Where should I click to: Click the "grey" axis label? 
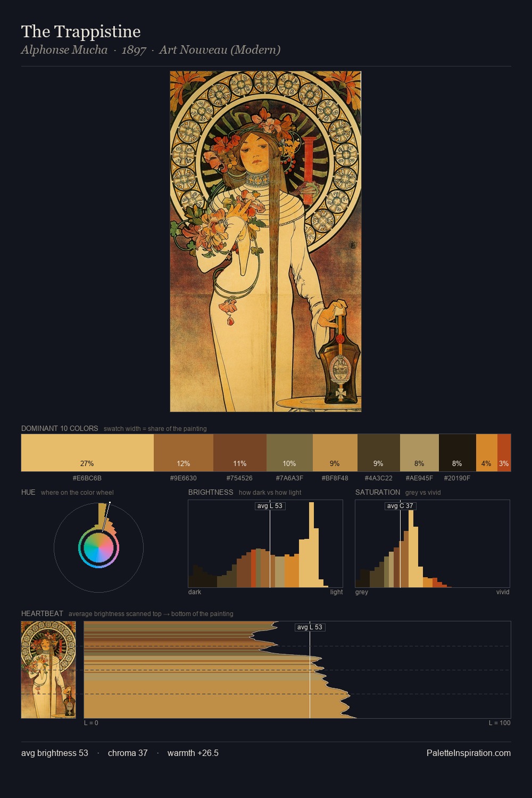[x=362, y=592]
